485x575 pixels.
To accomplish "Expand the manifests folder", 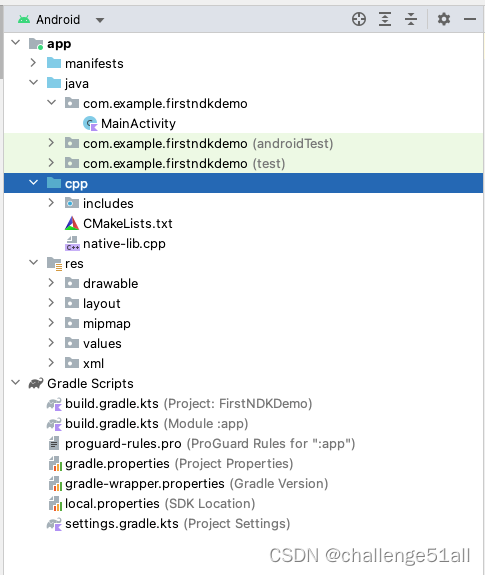I will pyautogui.click(x=33, y=63).
